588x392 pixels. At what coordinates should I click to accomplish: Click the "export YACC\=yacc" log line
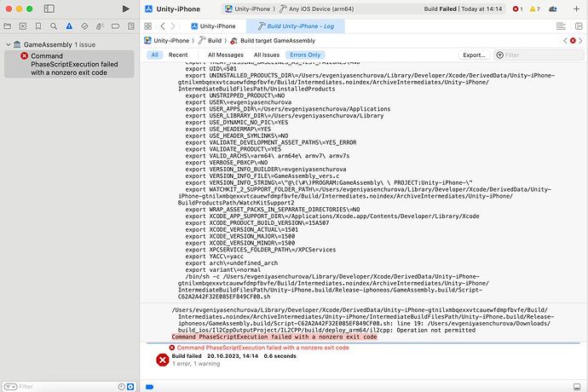click(x=214, y=257)
